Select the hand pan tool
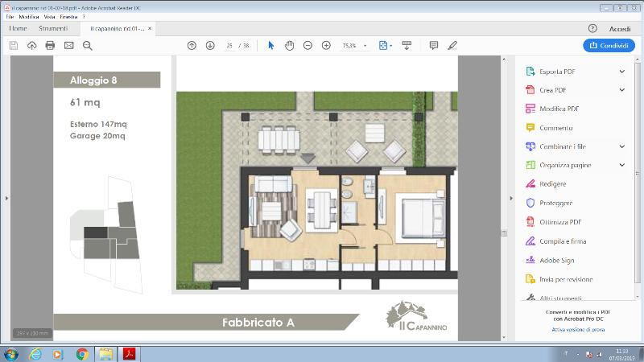 289,46
